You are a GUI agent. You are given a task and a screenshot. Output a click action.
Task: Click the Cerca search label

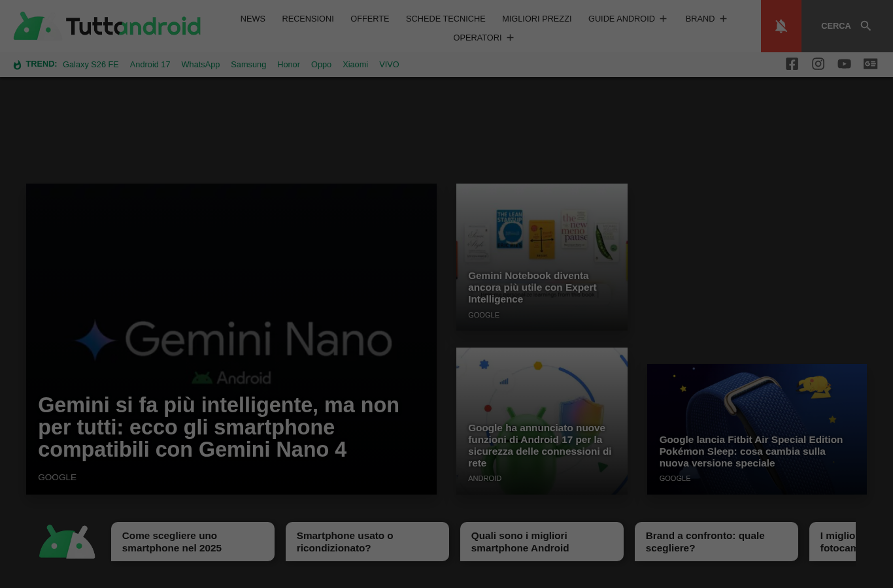pos(835,26)
